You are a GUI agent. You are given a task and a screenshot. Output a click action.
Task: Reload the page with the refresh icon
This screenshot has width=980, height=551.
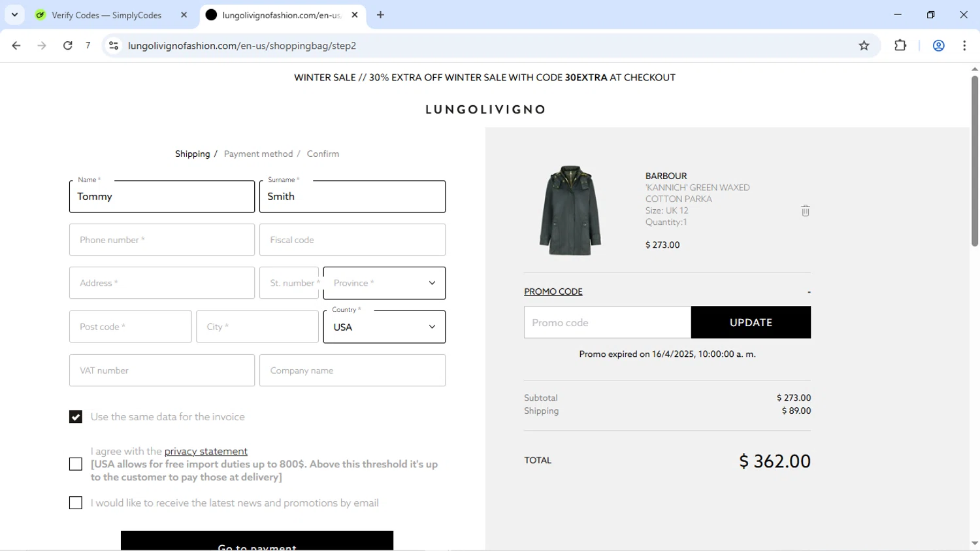[67, 46]
